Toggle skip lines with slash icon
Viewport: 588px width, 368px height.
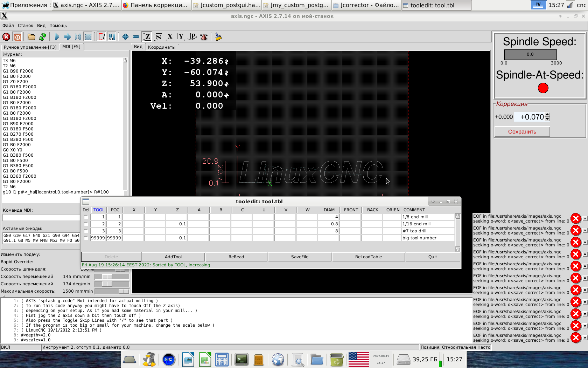click(x=101, y=37)
